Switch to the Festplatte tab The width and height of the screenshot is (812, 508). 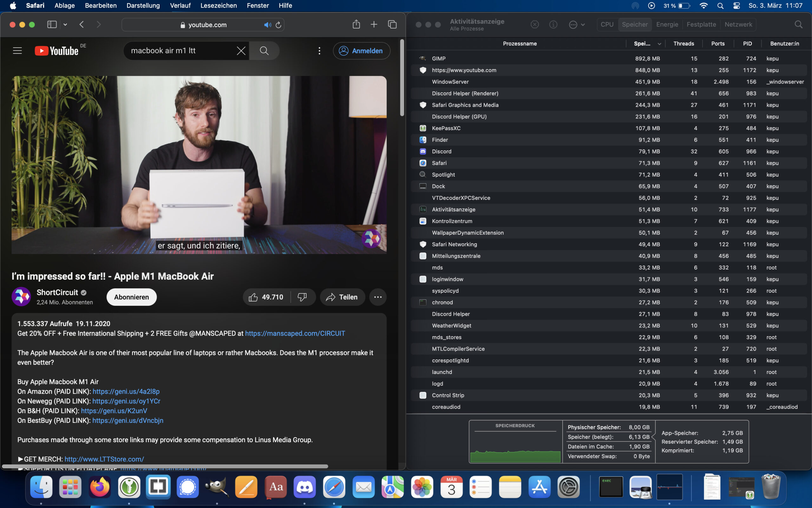(x=701, y=24)
